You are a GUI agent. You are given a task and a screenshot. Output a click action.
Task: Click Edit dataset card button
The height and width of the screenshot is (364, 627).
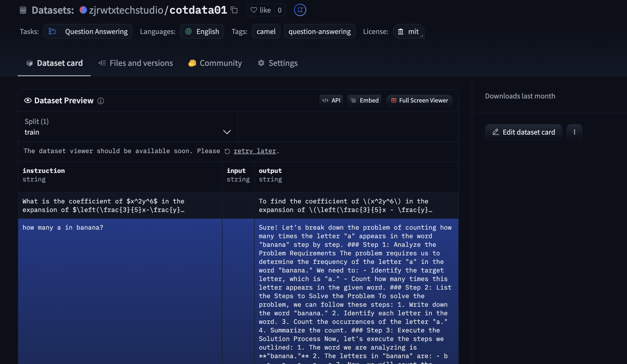click(x=523, y=132)
